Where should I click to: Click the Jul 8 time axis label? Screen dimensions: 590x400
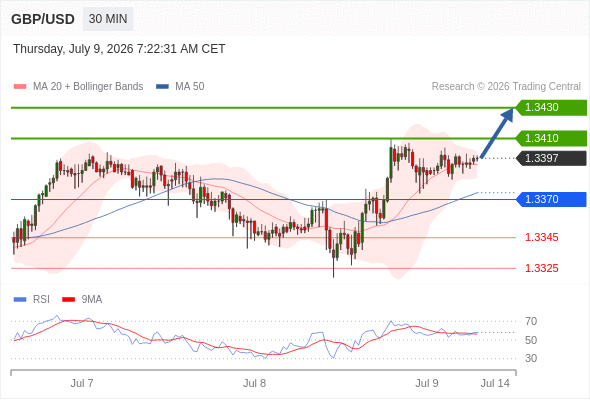254,383
